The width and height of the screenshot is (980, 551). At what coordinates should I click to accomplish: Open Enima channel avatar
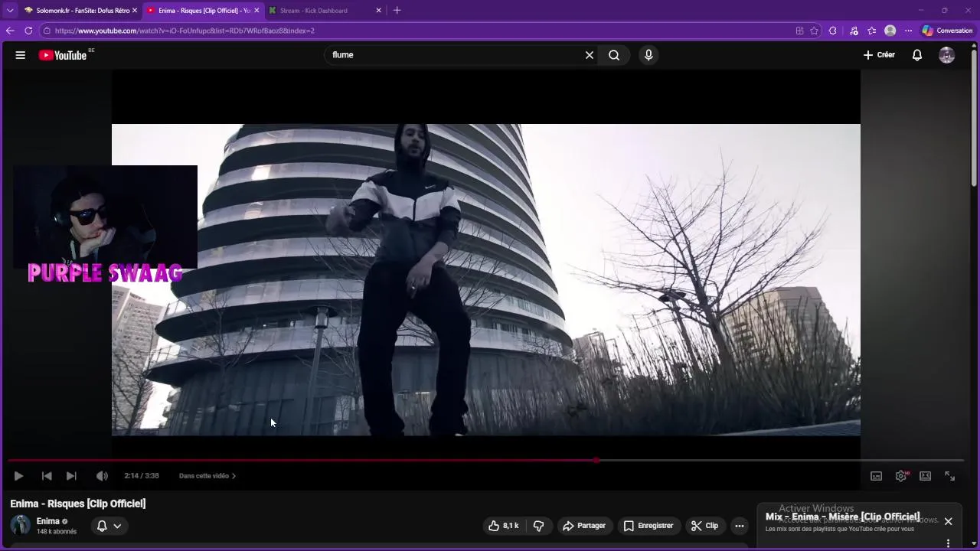[20, 526]
